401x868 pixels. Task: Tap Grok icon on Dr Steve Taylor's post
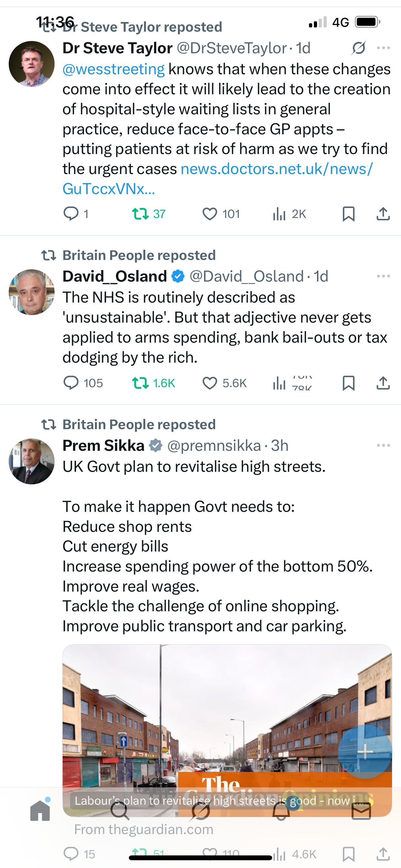point(358,48)
